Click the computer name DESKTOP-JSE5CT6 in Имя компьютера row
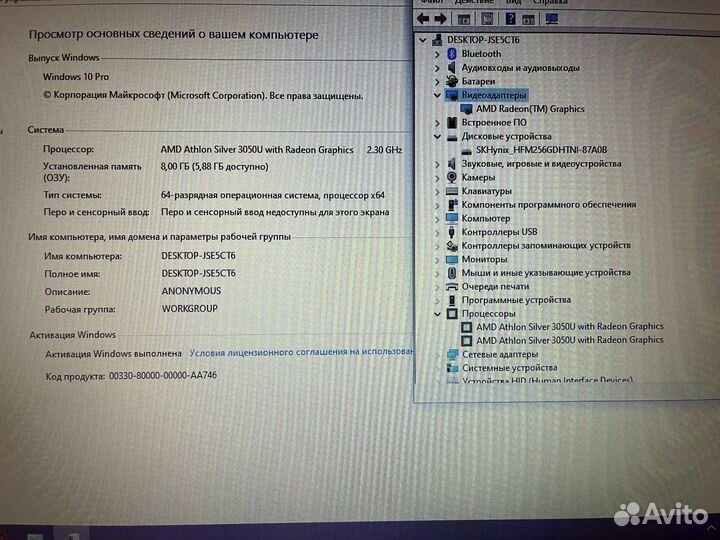Image resolution: width=720 pixels, height=540 pixels. 198,256
